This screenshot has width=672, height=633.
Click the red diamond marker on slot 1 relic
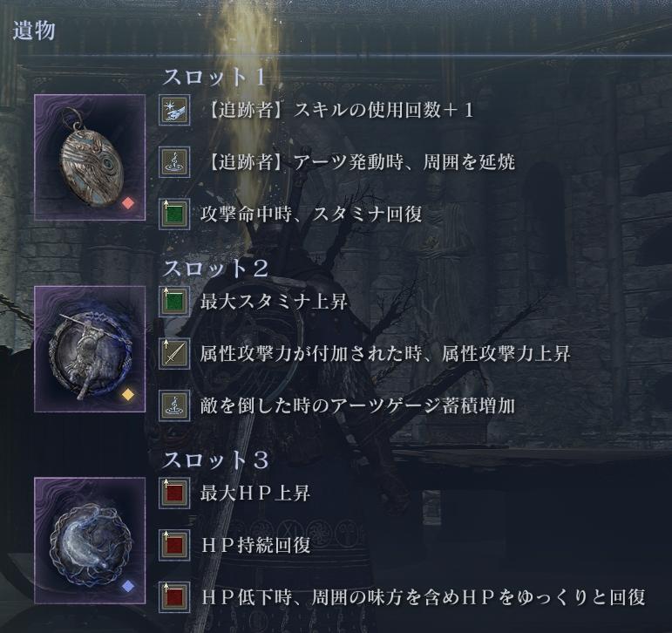(x=128, y=203)
